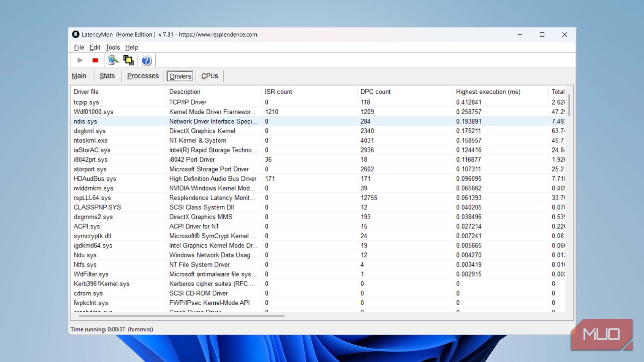Click the Total column header

[x=558, y=92]
